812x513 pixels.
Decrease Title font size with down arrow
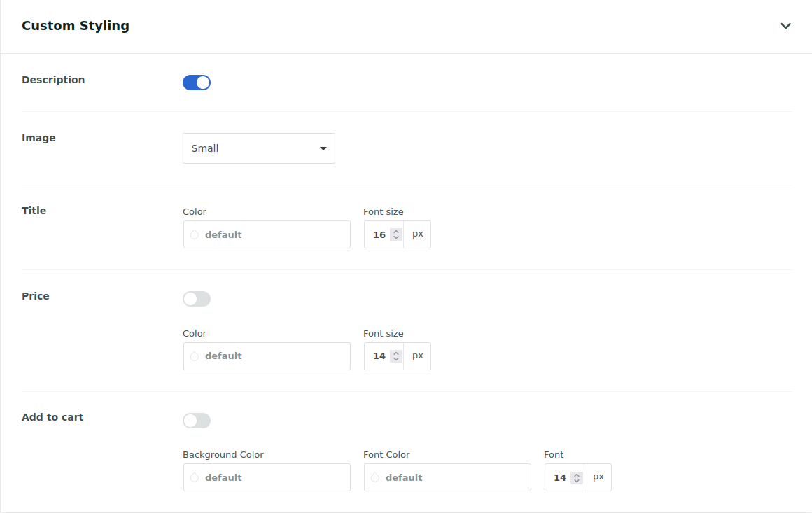click(396, 237)
